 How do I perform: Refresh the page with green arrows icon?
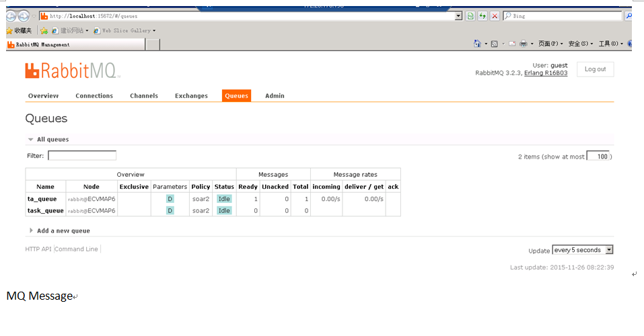(x=482, y=16)
